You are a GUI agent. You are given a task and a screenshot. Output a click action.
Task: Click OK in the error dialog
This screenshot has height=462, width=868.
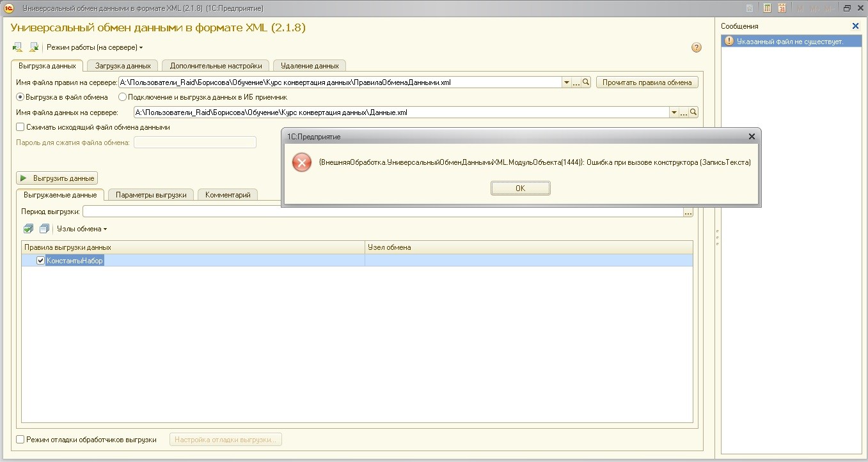click(521, 189)
